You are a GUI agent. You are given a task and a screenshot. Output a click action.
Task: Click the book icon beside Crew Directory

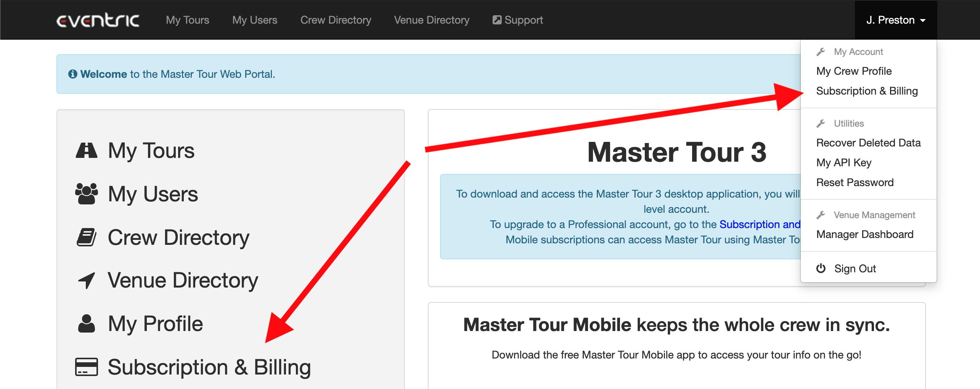click(x=87, y=237)
